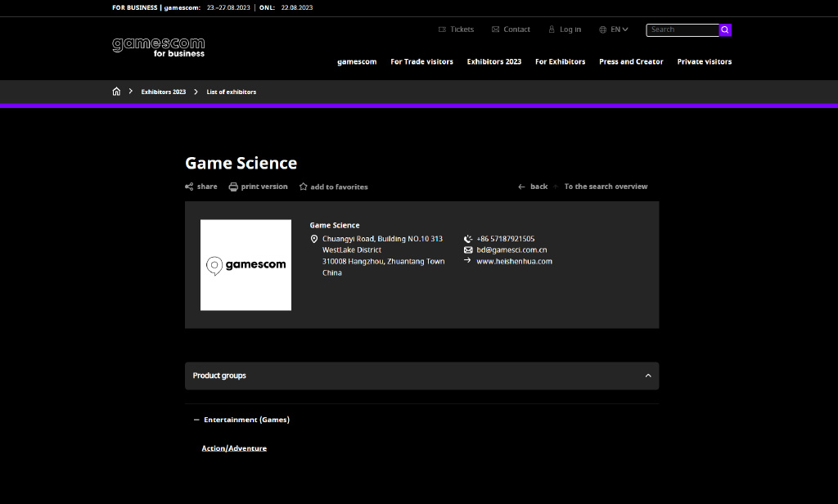Visit the www.heishenhua.com website link

coord(514,262)
